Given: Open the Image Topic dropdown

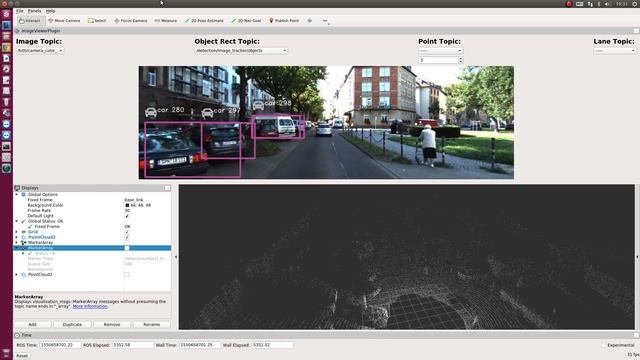Looking at the screenshot, I should click(40, 51).
